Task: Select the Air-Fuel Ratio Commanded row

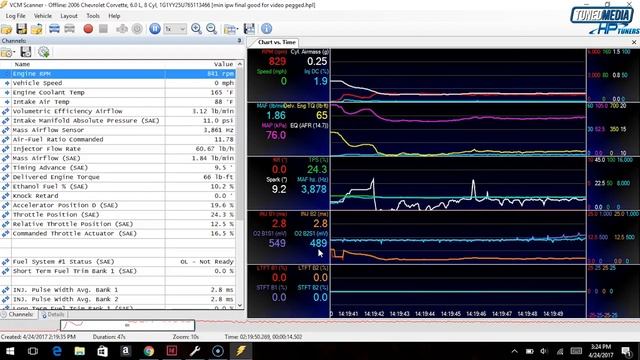Action: click(118, 140)
